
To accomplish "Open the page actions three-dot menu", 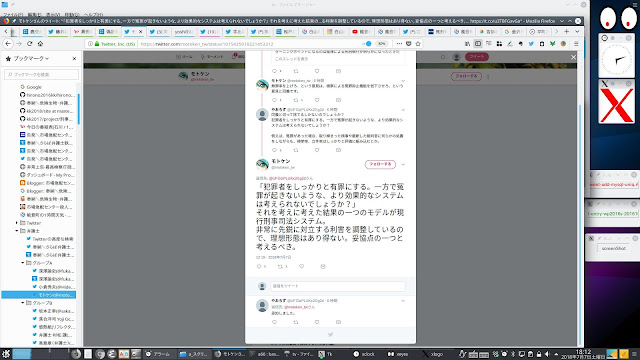I will point(399,44).
